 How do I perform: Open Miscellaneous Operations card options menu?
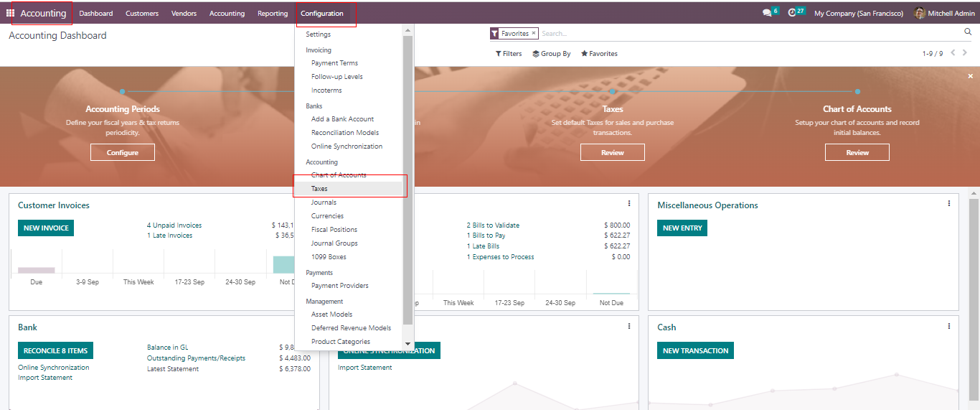click(x=948, y=204)
